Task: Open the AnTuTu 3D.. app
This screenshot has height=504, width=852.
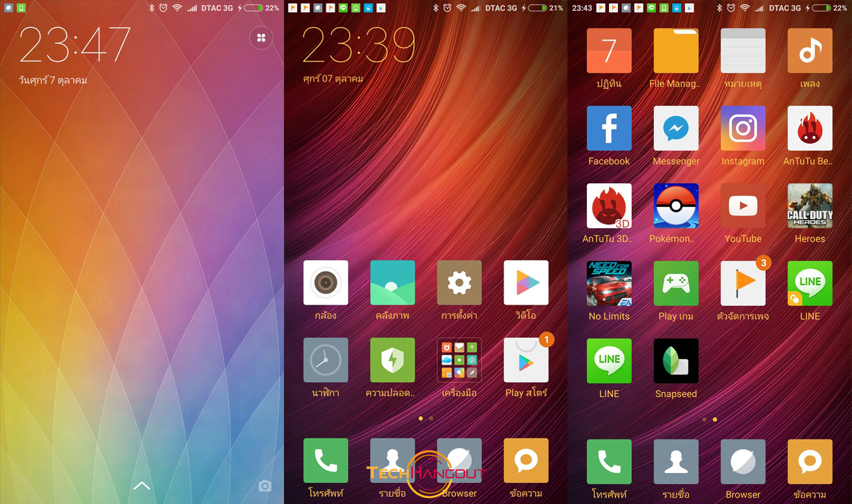Action: pyautogui.click(x=609, y=206)
